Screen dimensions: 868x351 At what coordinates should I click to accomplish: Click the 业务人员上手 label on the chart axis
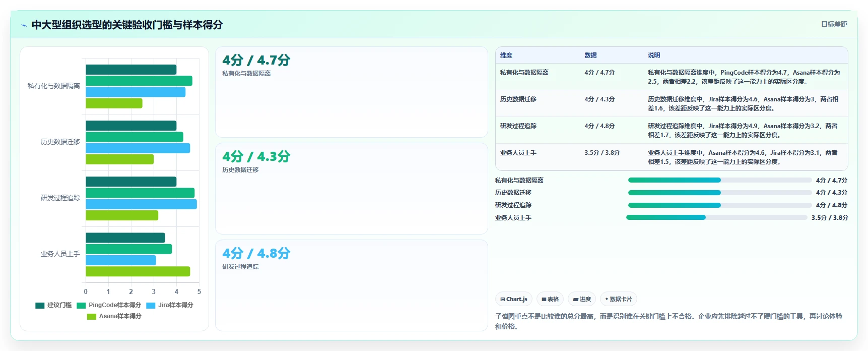60,254
